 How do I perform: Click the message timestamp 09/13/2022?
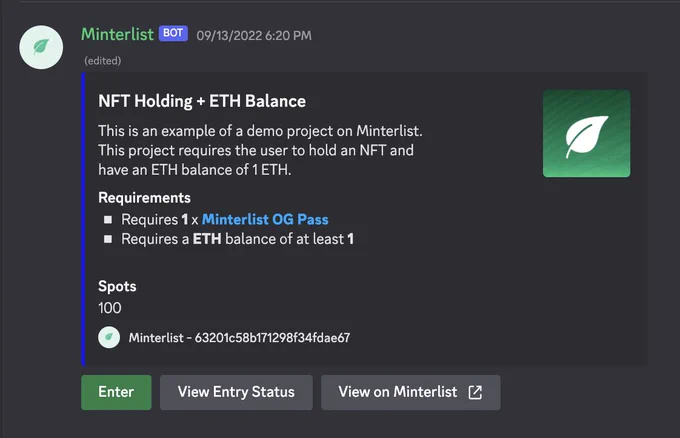(254, 36)
